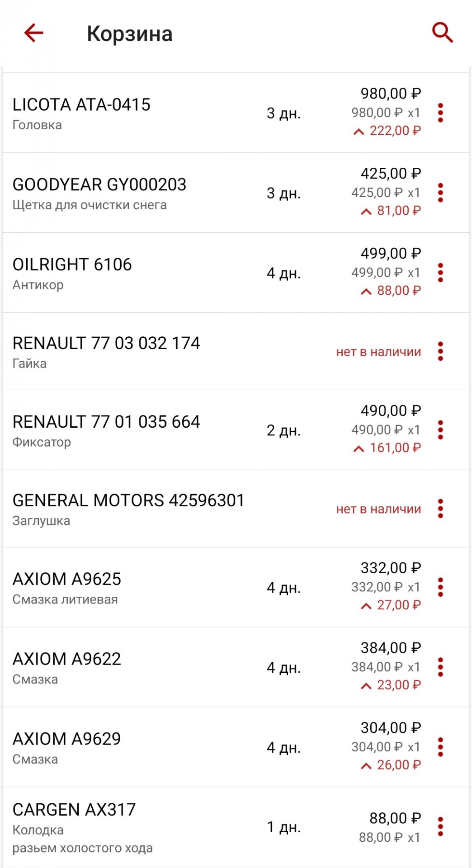The width and height of the screenshot is (472, 868).
Task: Open three-dot menu for AXIOM A9625
Action: pos(440,587)
